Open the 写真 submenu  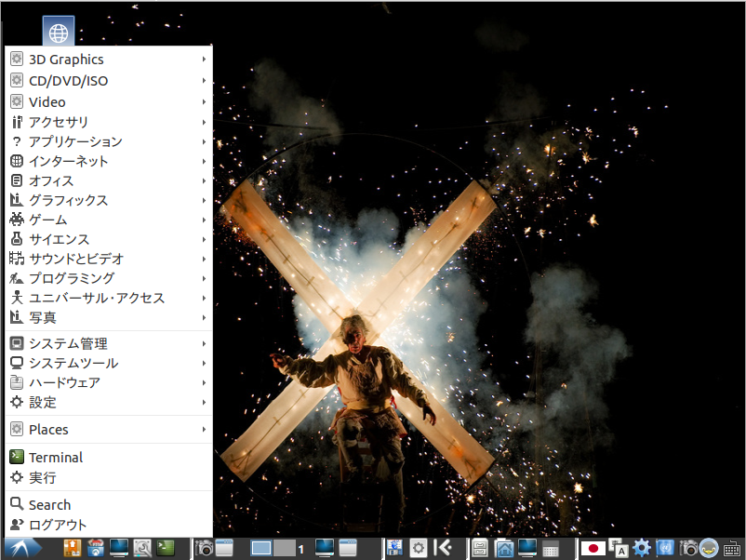click(x=109, y=317)
